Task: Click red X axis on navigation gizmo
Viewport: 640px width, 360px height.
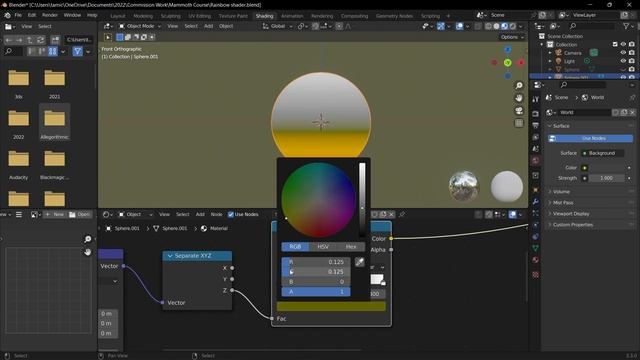Action: coord(521,63)
